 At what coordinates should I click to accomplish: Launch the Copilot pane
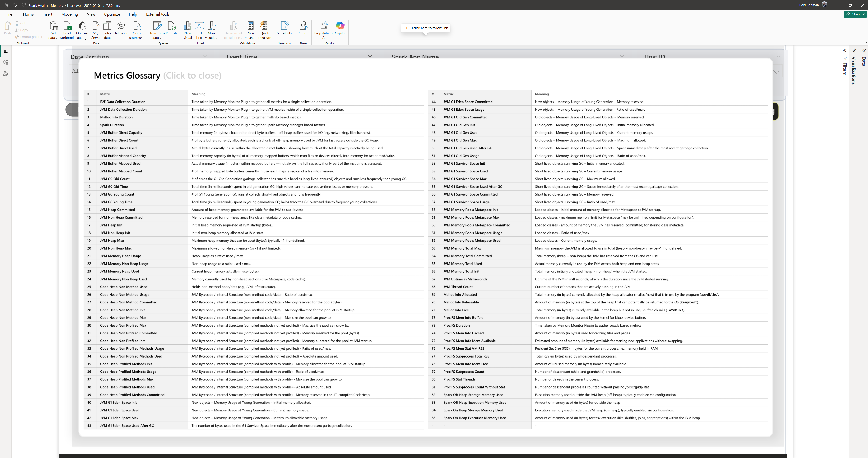[x=340, y=28]
